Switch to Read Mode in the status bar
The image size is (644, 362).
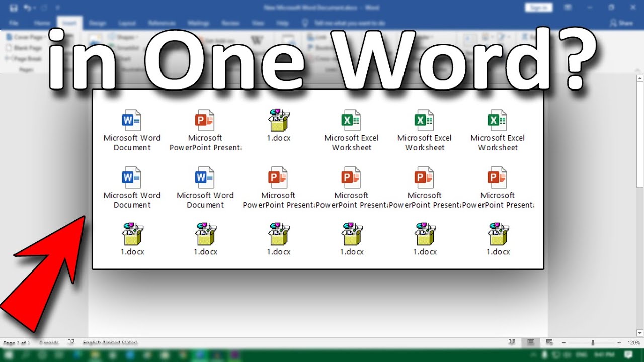tap(512, 342)
